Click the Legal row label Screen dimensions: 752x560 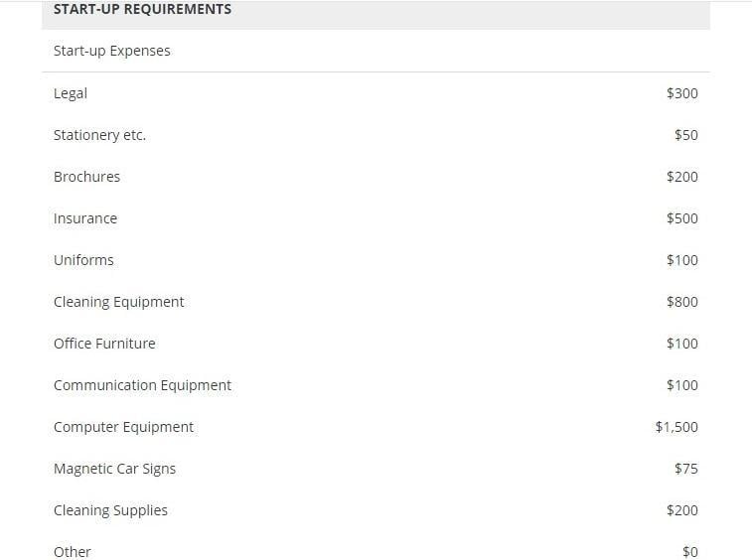[71, 93]
